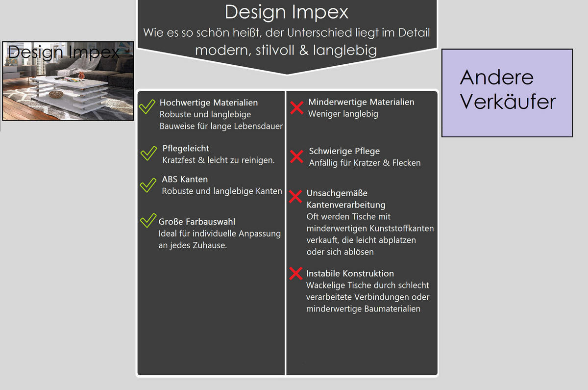Select the green checkmark beside ABS Kanten
Screen dimensions: 588x390
[x=147, y=185]
